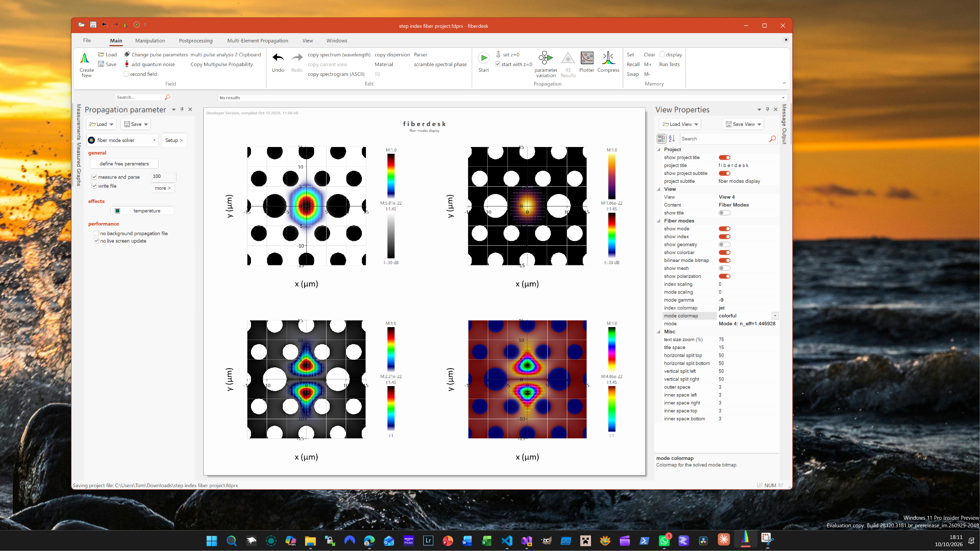
Task: Click the Create New pulse icon
Action: pos(84,59)
